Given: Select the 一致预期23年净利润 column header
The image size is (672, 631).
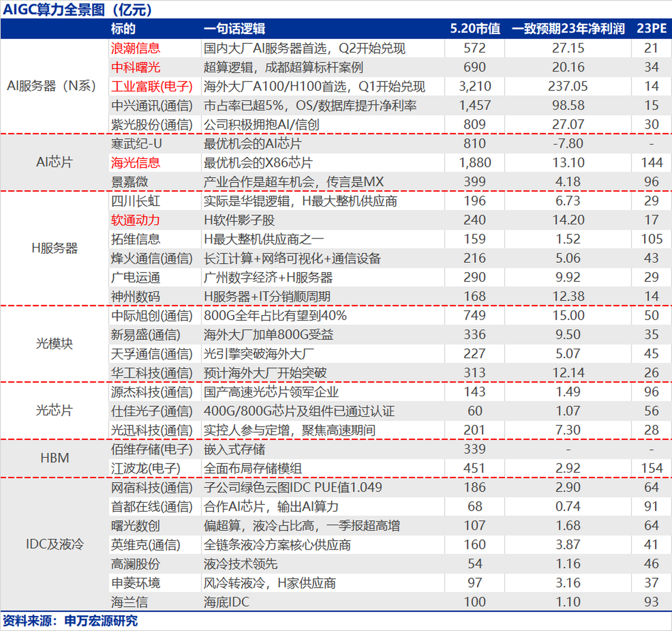Looking at the screenshot, I should pos(569,29).
